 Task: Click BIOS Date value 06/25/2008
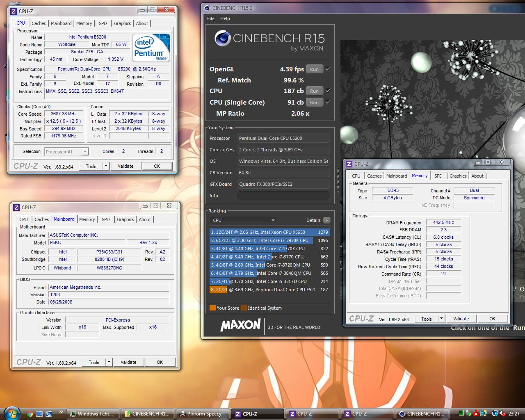tap(109, 302)
